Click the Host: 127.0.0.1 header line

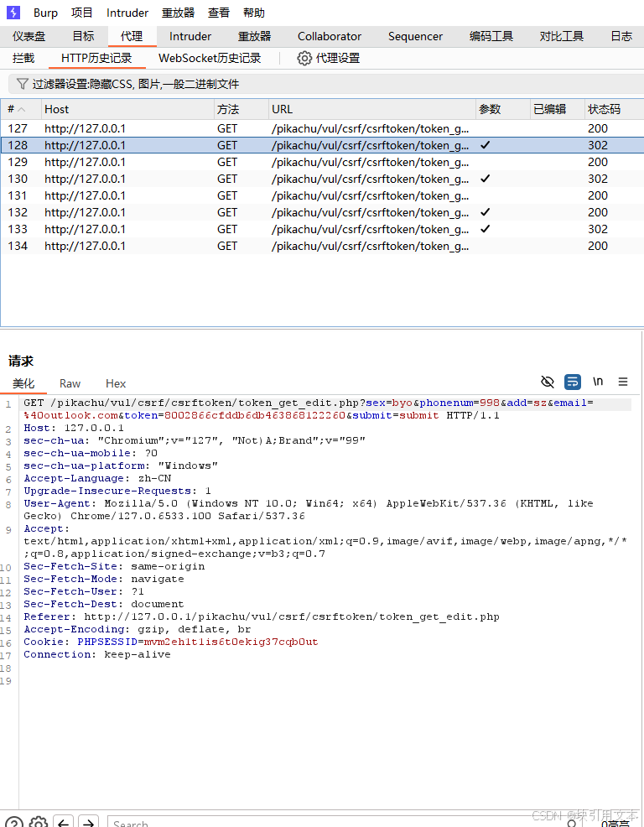click(x=74, y=428)
